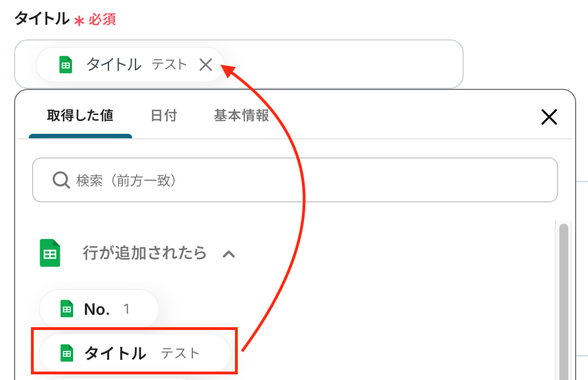Click the Sheets icon on the No. chip
The image size is (588, 380).
[x=67, y=309]
